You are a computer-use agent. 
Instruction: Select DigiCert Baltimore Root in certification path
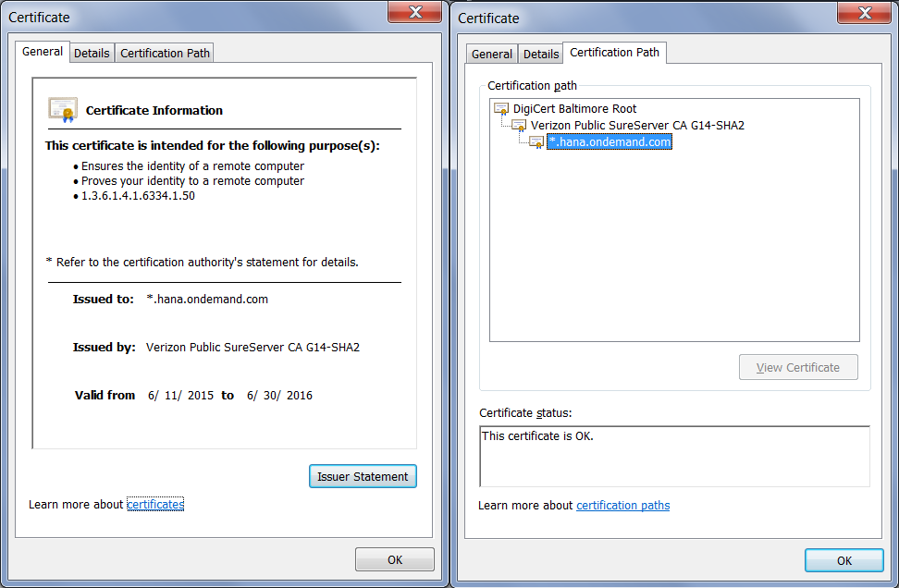[574, 109]
